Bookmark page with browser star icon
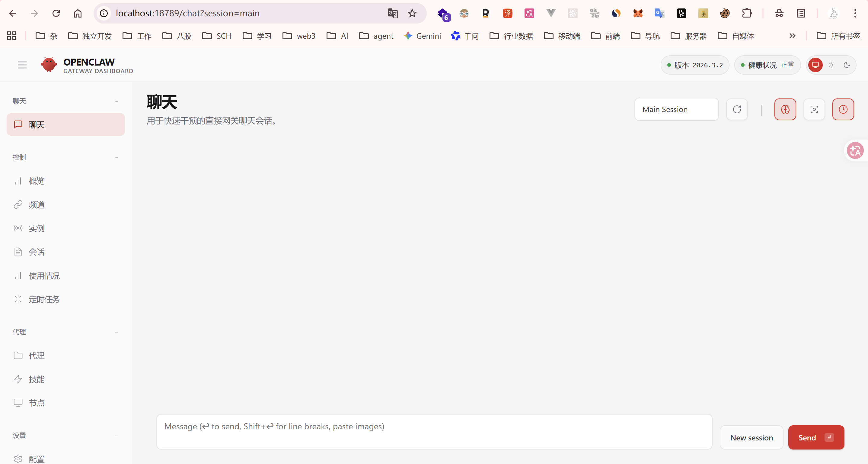This screenshot has height=464, width=868. pos(412,13)
